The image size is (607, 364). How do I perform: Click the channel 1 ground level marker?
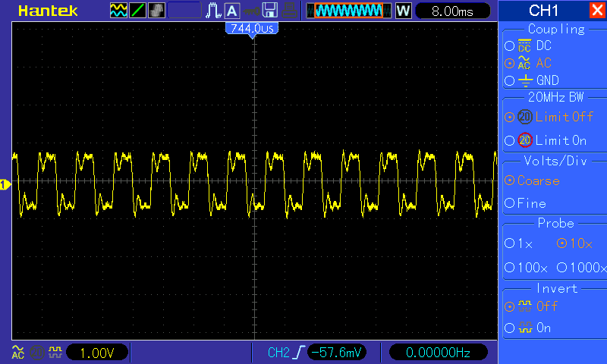point(5,185)
